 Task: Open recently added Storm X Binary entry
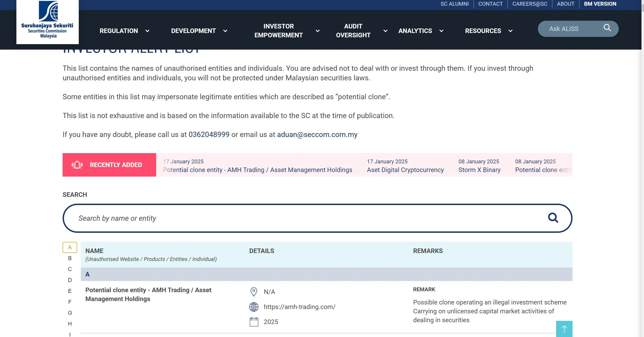click(x=479, y=166)
